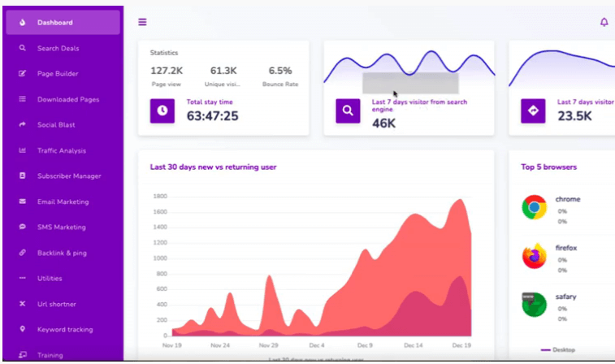
Task: Click the Page Builder edit icon
Action: [23, 73]
